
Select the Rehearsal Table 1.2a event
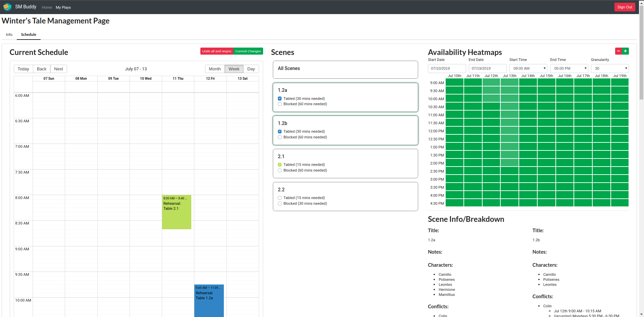(209, 301)
